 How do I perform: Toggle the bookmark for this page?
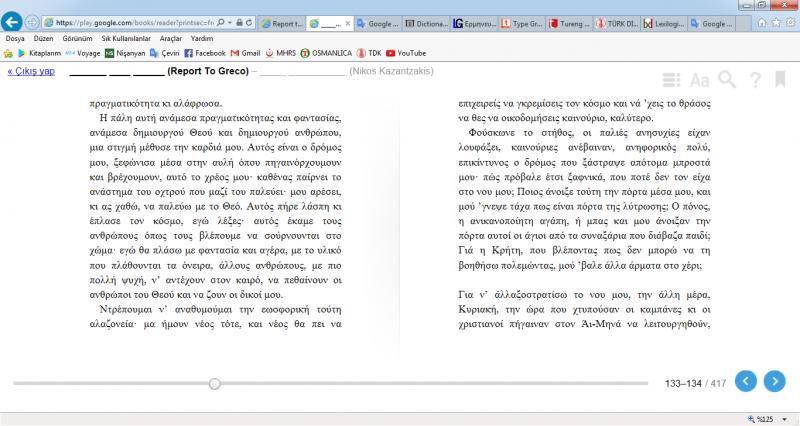(780, 79)
